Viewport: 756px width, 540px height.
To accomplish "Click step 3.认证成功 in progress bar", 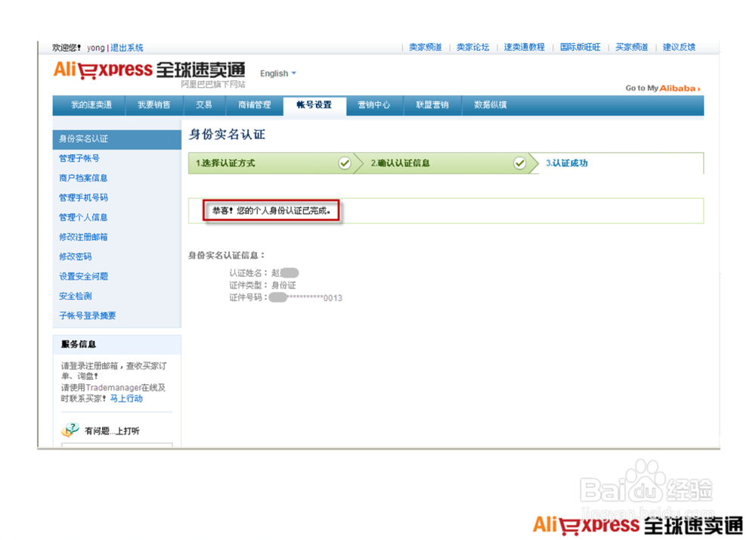I will 566,163.
